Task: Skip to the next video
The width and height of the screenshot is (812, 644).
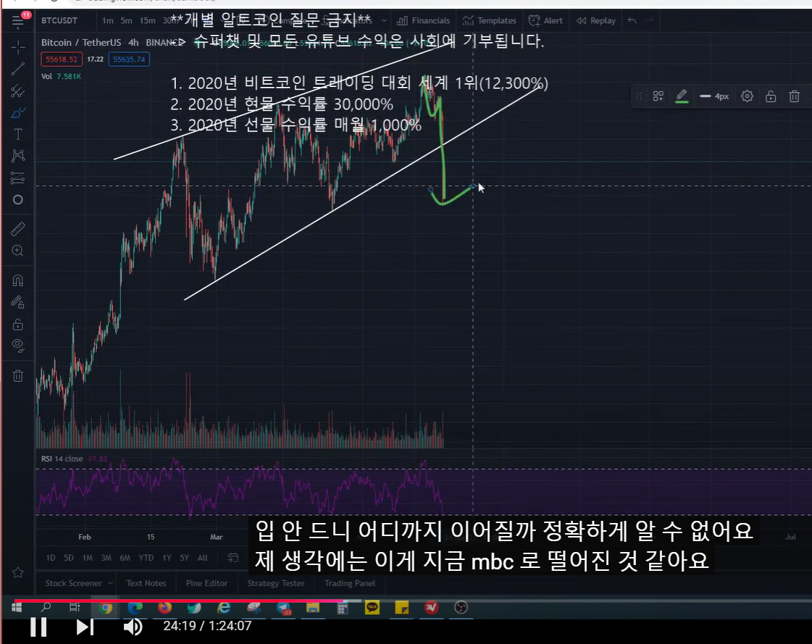Action: click(x=85, y=627)
